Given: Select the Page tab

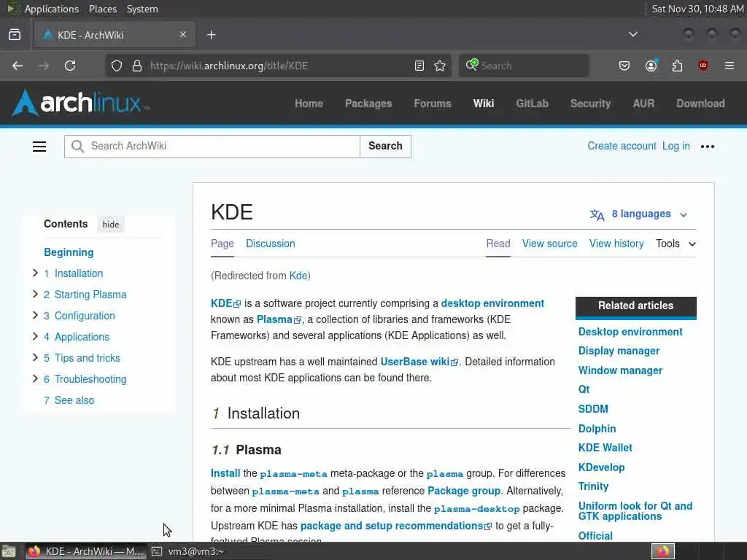Looking at the screenshot, I should (222, 244).
